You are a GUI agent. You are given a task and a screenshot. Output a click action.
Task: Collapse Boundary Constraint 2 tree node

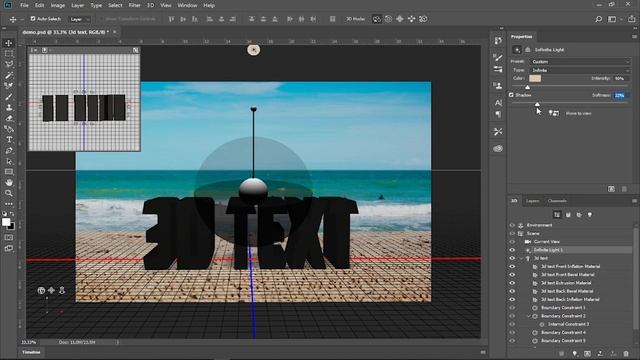point(529,316)
